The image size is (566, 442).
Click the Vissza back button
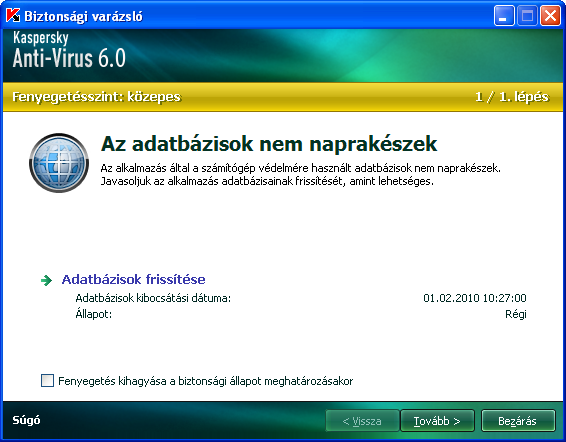[362, 421]
